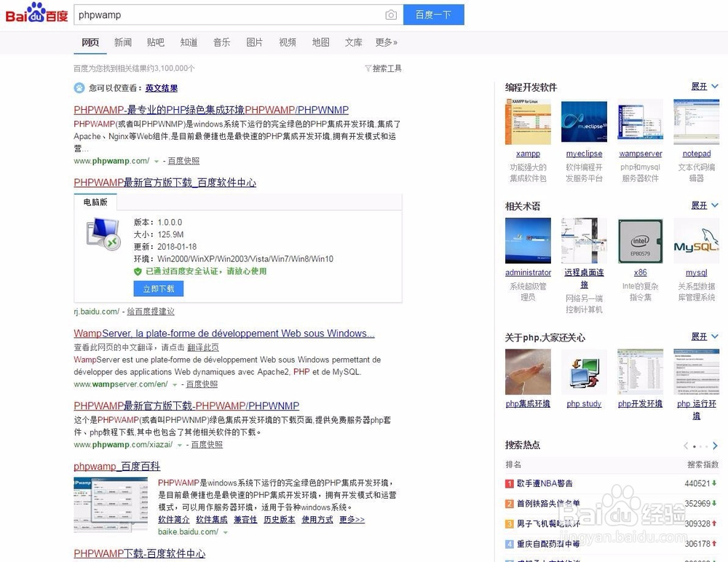Click the 立即下载 download button
The height and width of the screenshot is (562, 728).
click(158, 288)
